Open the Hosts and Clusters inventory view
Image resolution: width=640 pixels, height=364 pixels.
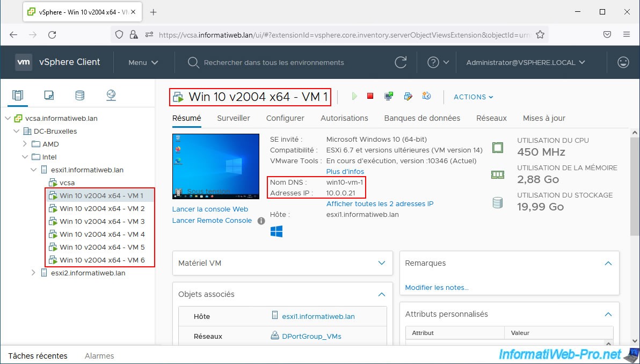18,96
